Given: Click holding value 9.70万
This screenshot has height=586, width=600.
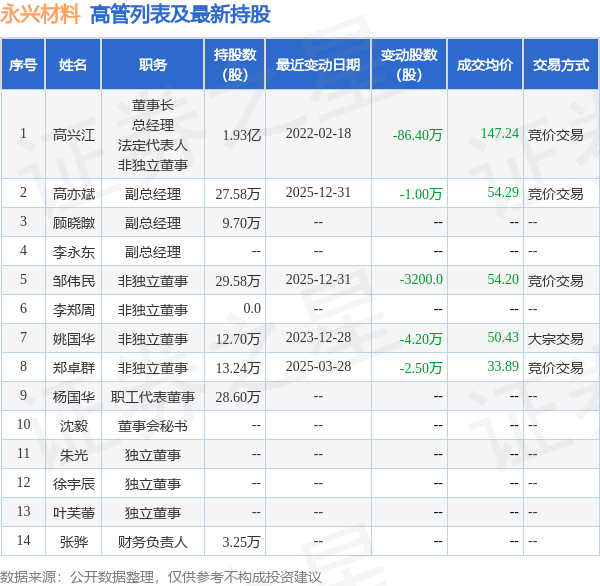Looking at the screenshot, I should [x=241, y=223].
